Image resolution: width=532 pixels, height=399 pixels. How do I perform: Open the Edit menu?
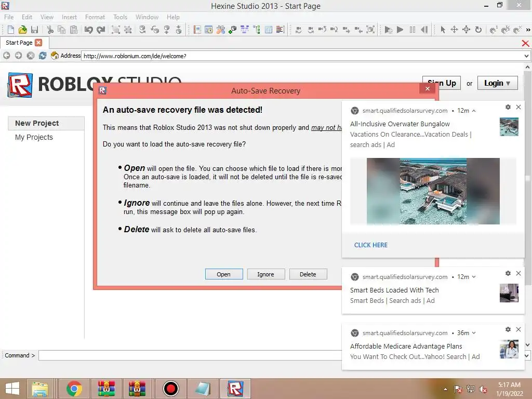(27, 17)
